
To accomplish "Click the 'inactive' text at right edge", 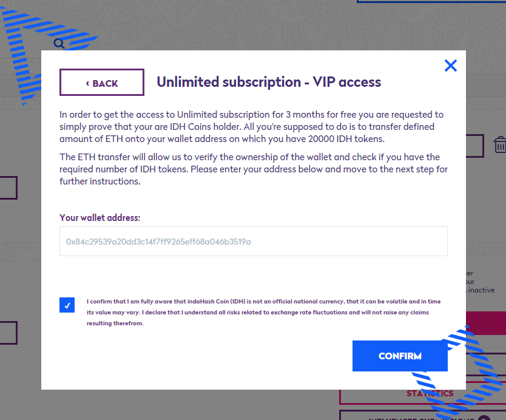I will coord(481,290).
